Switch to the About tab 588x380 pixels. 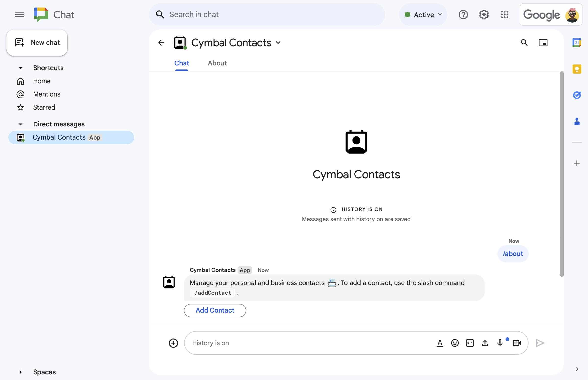pos(217,63)
